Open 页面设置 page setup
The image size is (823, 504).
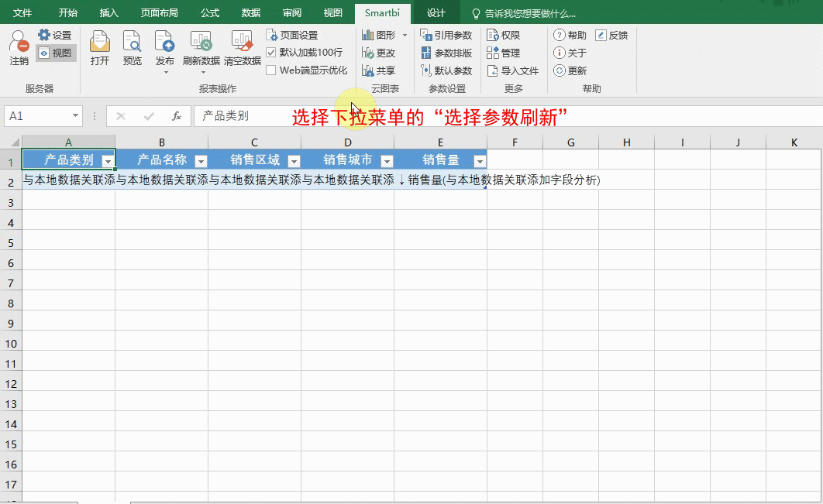coord(292,35)
